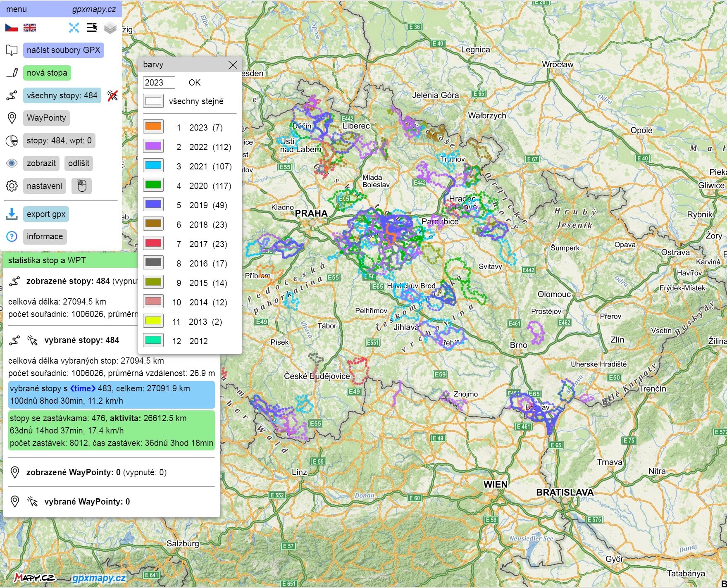Click the crossed-out red track icon
Image resolution: width=727 pixels, height=588 pixels.
pos(112,95)
